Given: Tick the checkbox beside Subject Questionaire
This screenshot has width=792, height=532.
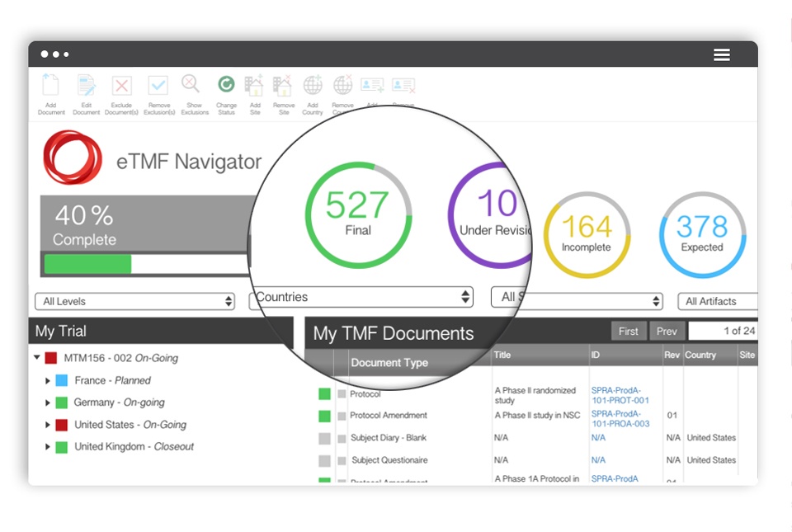Looking at the screenshot, I should point(342,460).
